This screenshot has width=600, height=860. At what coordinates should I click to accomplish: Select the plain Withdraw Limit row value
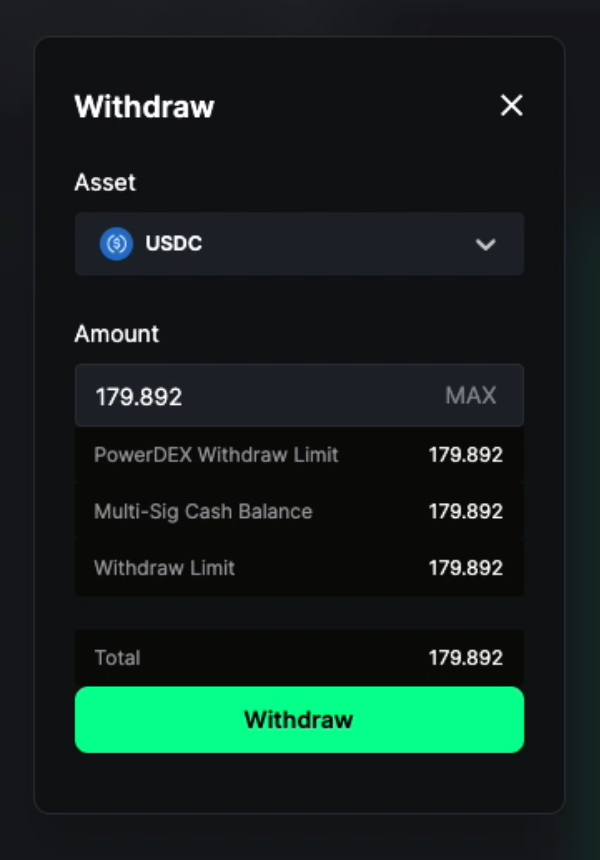pyautogui.click(x=465, y=568)
